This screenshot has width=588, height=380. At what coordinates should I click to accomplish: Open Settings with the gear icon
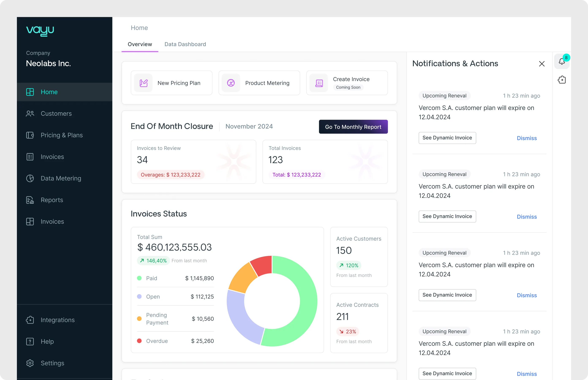click(30, 363)
